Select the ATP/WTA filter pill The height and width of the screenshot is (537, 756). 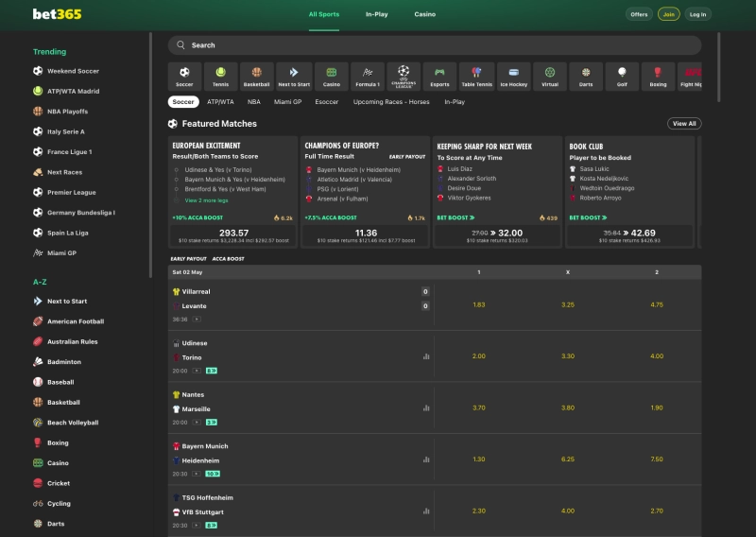tap(220, 102)
